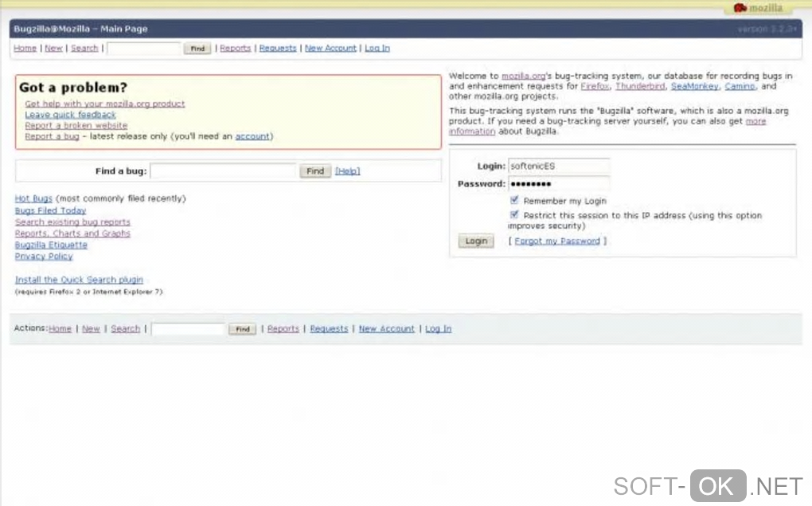
Task: Open New Account link in bottom Actions bar
Action: [x=387, y=328]
